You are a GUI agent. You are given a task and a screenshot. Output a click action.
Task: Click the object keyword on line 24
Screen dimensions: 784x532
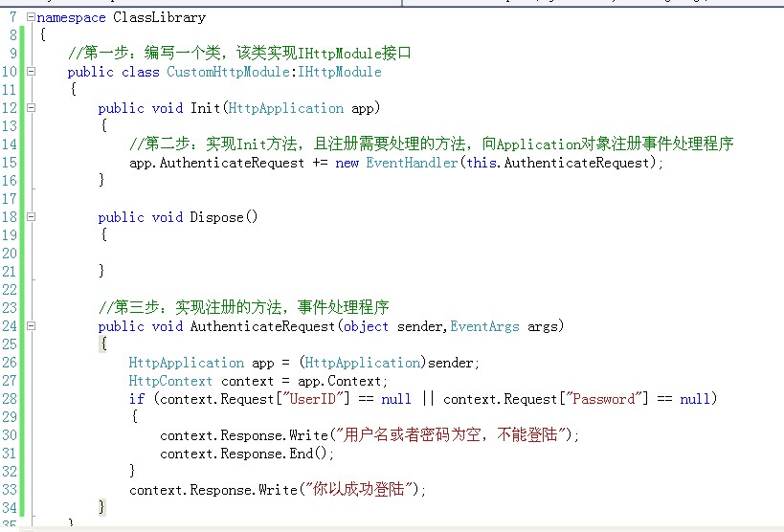366,326
